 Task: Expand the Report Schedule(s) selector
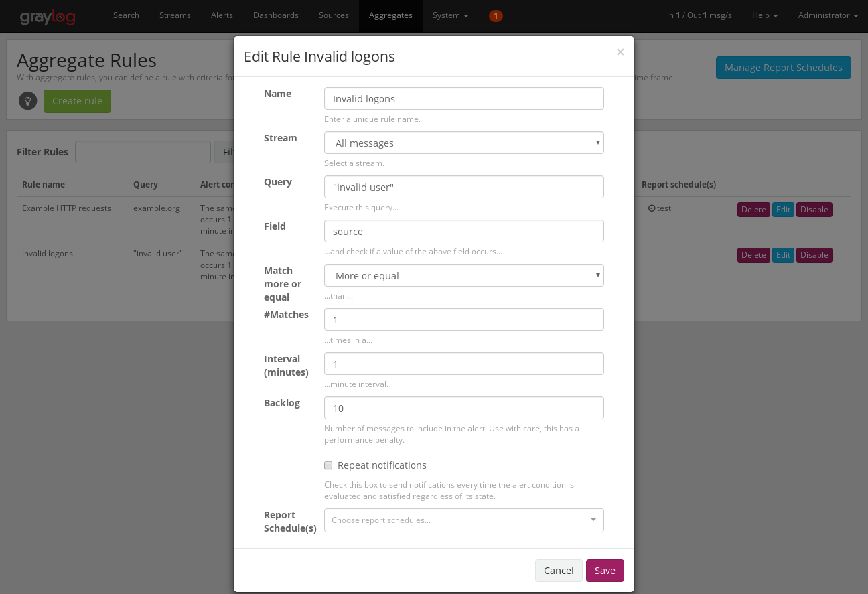click(x=464, y=520)
